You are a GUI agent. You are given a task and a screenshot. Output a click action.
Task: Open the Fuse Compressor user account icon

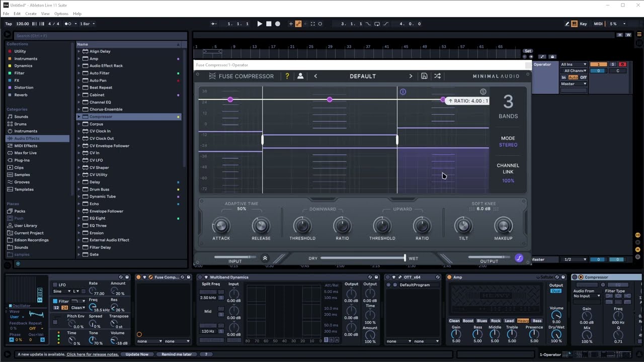(300, 76)
